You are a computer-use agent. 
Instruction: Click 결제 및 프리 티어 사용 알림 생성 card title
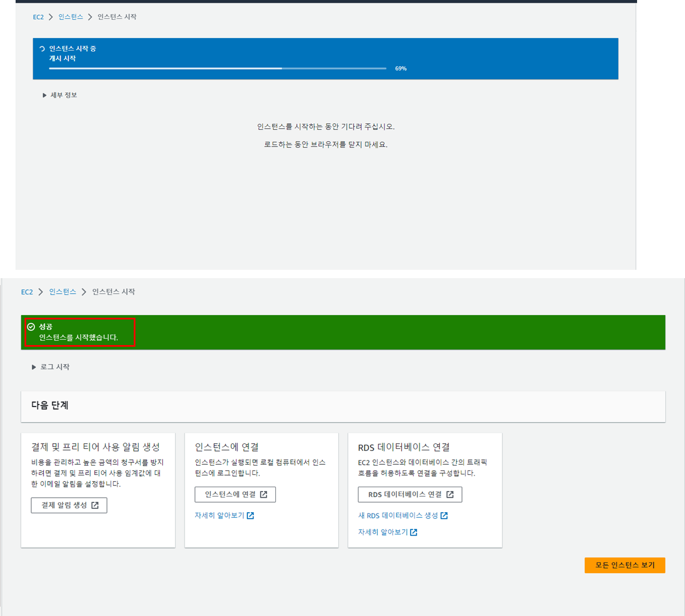[96, 447]
